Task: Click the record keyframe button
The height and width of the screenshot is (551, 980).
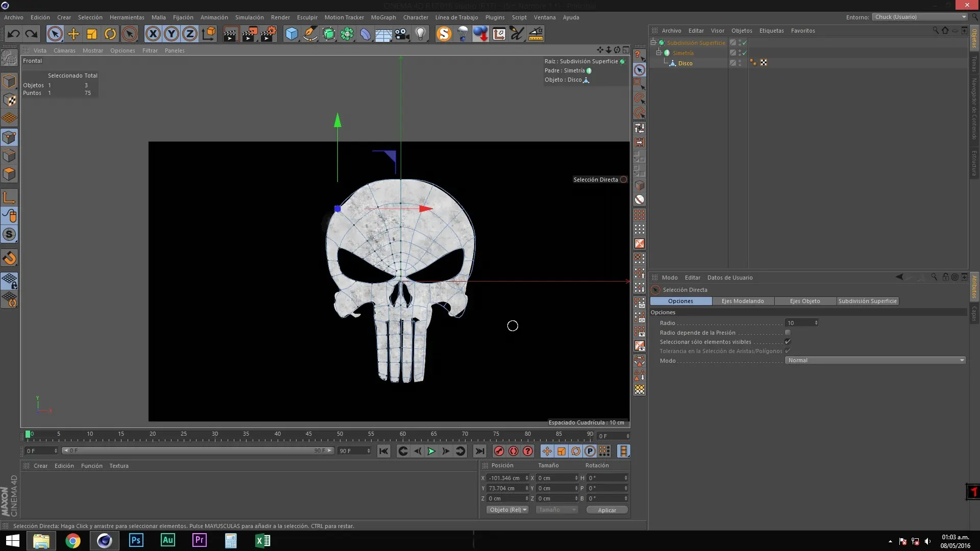Action: point(499,451)
